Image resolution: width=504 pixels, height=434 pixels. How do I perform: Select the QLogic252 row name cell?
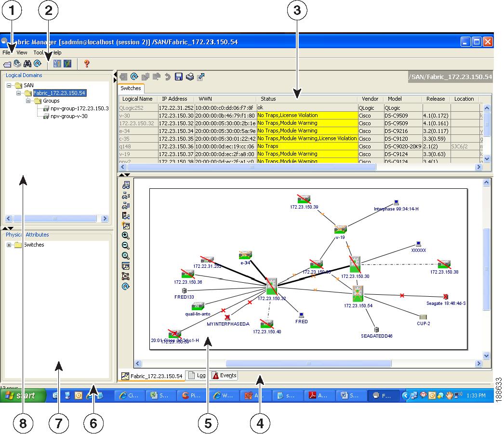139,108
